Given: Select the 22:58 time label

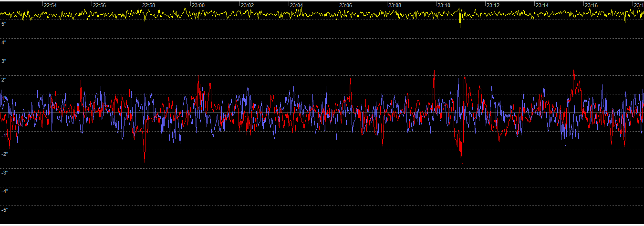Looking at the screenshot, I should point(148,5).
